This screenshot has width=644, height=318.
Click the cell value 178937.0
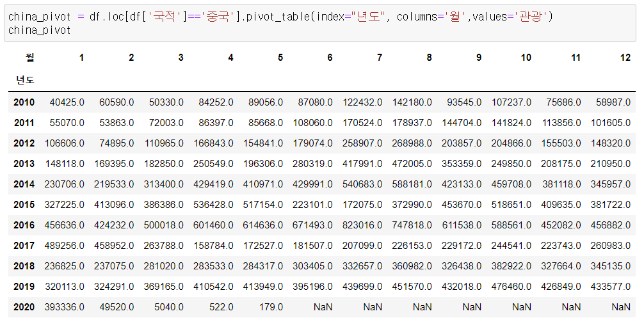(412, 123)
